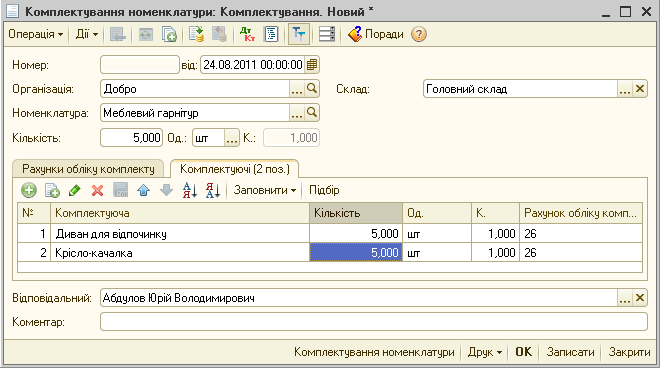The height and width of the screenshot is (368, 660).
Task: Move the row up
Action: click(x=144, y=190)
